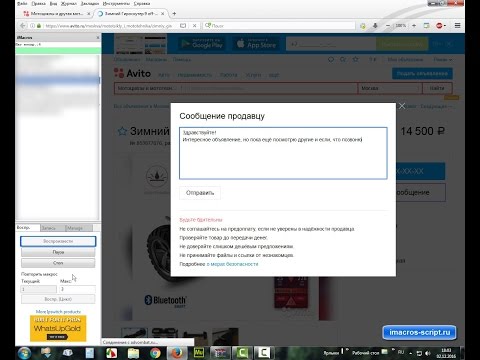
Task: Switch to Firefox in taskbar
Action: [177, 353]
